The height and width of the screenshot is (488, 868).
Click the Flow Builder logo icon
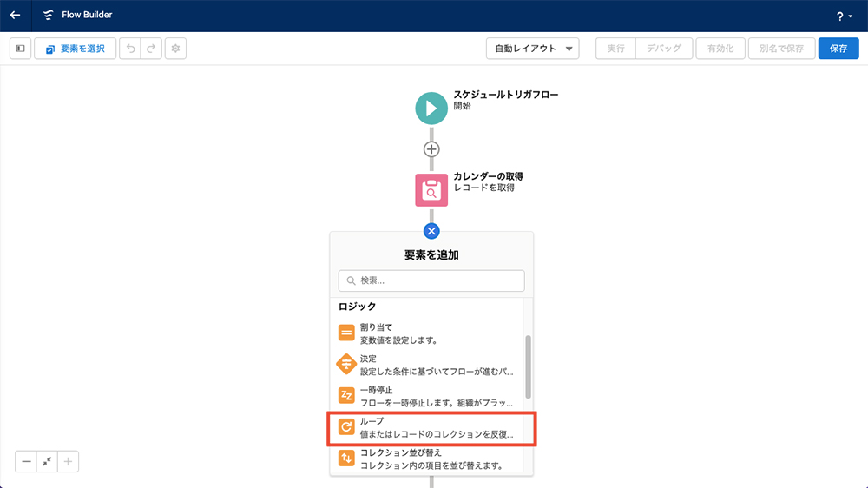tap(48, 15)
